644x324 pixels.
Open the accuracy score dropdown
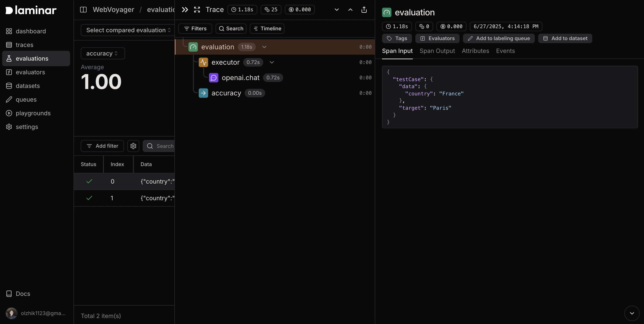(103, 53)
